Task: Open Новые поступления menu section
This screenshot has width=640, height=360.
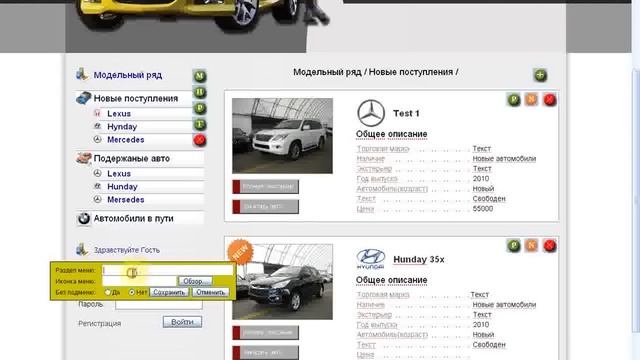Action: [136, 98]
